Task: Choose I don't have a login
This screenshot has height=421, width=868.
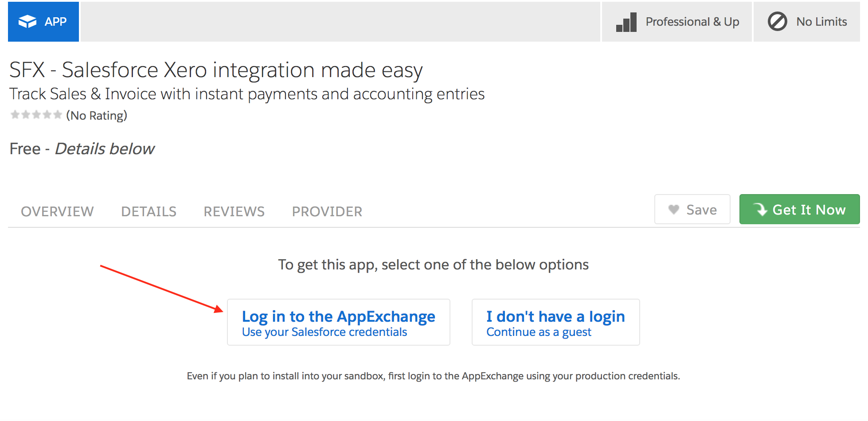Action: tap(556, 322)
